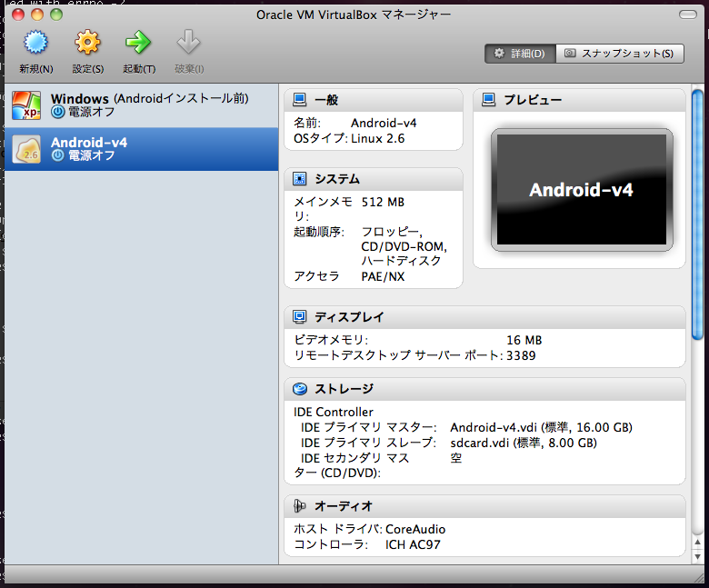
Task: Open the オーディオ section header
Action: click(x=484, y=506)
